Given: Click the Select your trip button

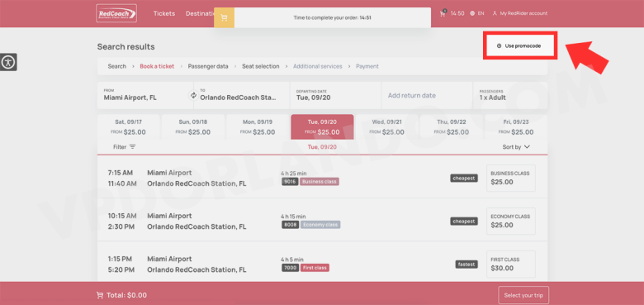Looking at the screenshot, I should pyautogui.click(x=523, y=295).
